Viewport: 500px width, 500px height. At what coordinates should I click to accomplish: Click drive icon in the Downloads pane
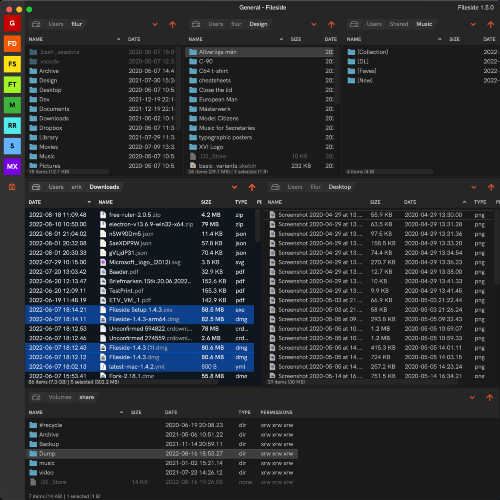tap(36, 187)
